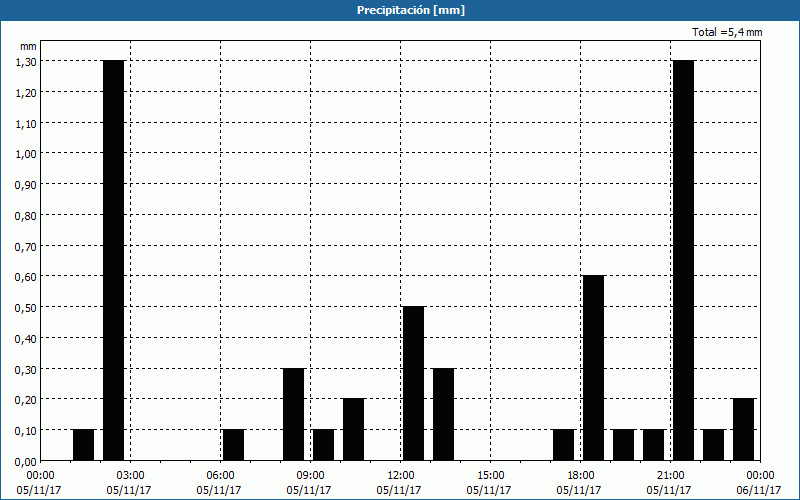Click the 06:00 time label
The height and width of the screenshot is (500, 800).
pos(220,476)
